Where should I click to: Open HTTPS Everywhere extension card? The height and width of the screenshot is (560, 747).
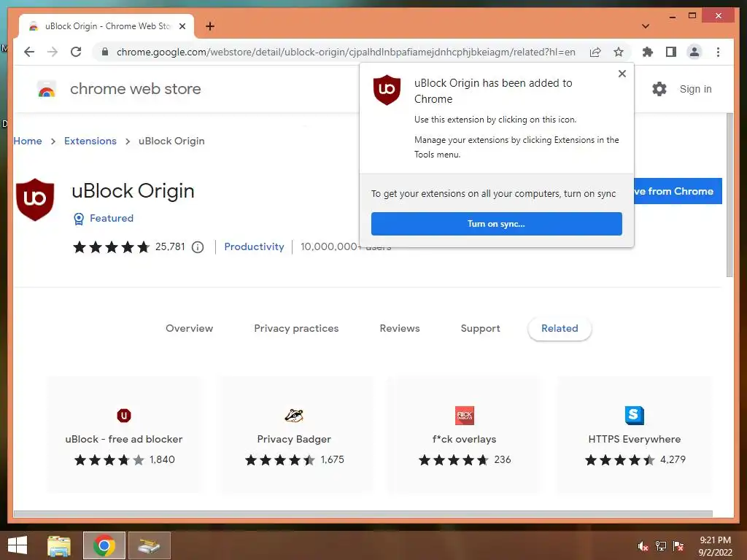635,435
